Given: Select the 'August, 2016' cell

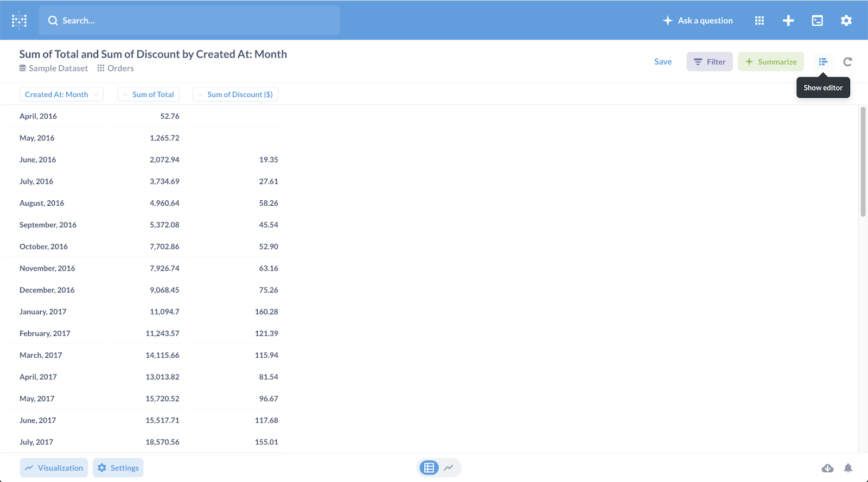Looking at the screenshot, I should coord(42,203).
